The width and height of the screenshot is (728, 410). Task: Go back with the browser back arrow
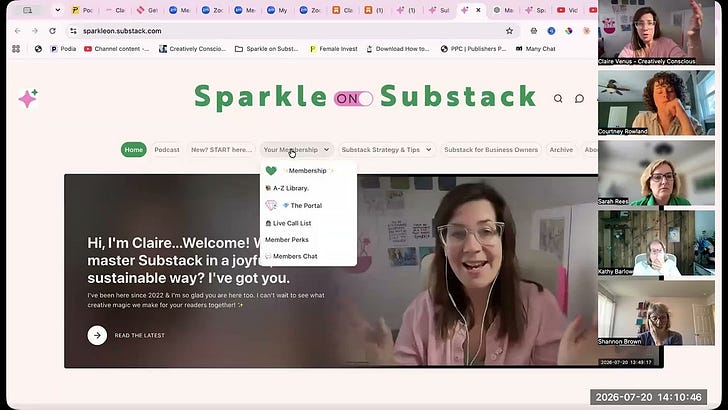click(18, 31)
